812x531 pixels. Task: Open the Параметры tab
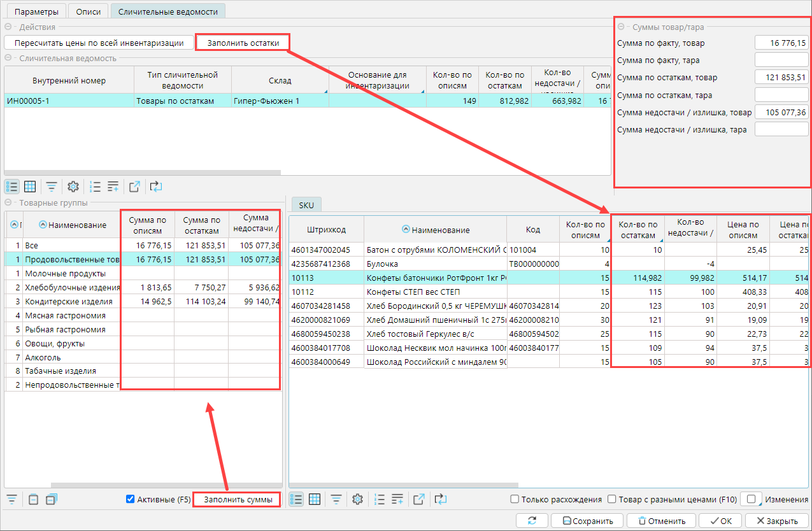(x=36, y=11)
